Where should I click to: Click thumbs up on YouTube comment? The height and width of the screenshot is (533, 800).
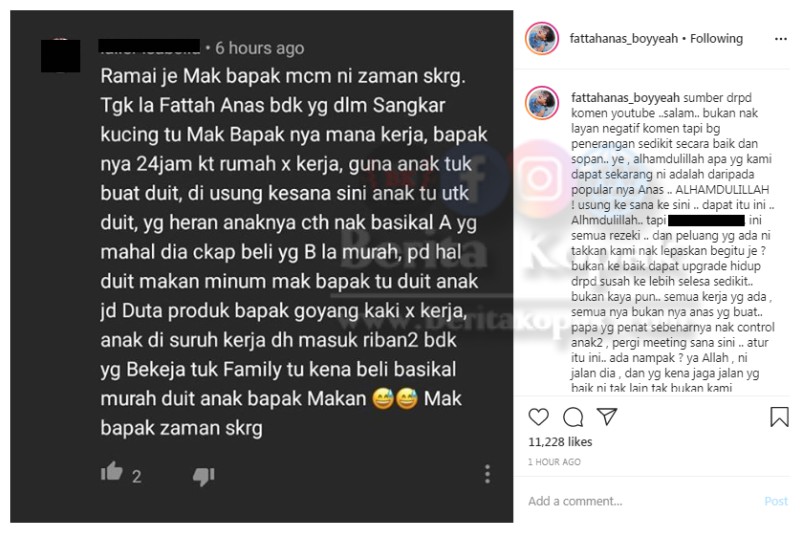coord(112,472)
